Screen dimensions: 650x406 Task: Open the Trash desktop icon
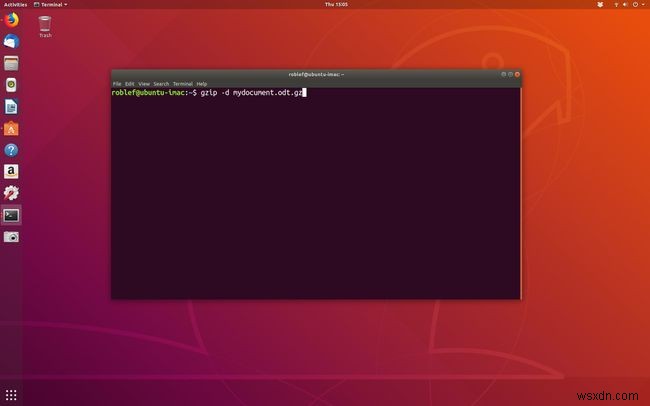[45, 27]
